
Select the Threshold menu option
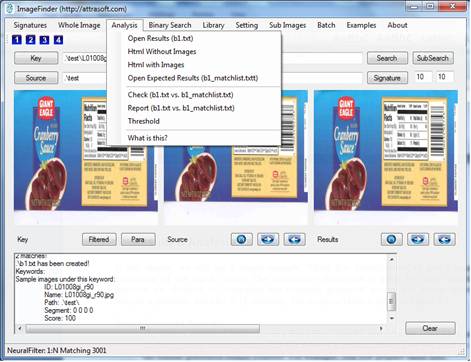coord(144,121)
